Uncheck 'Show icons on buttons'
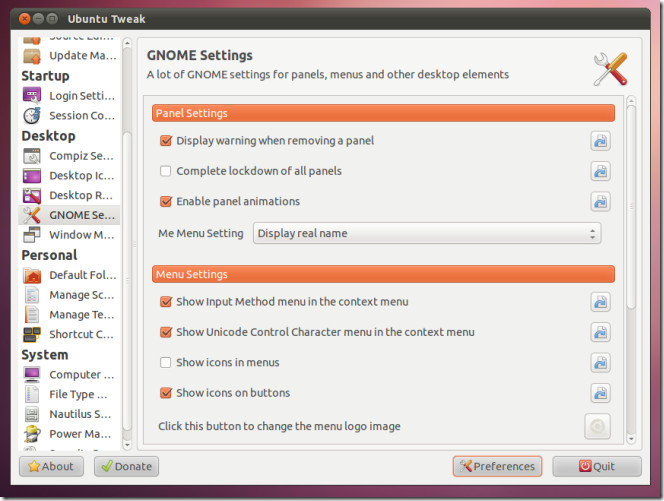664x501 pixels. tap(166, 393)
